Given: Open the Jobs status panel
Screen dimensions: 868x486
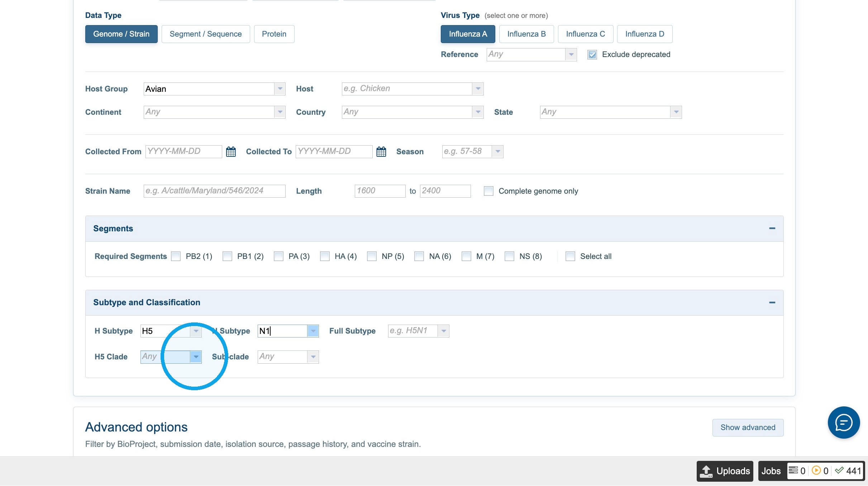Looking at the screenshot, I should [x=771, y=471].
